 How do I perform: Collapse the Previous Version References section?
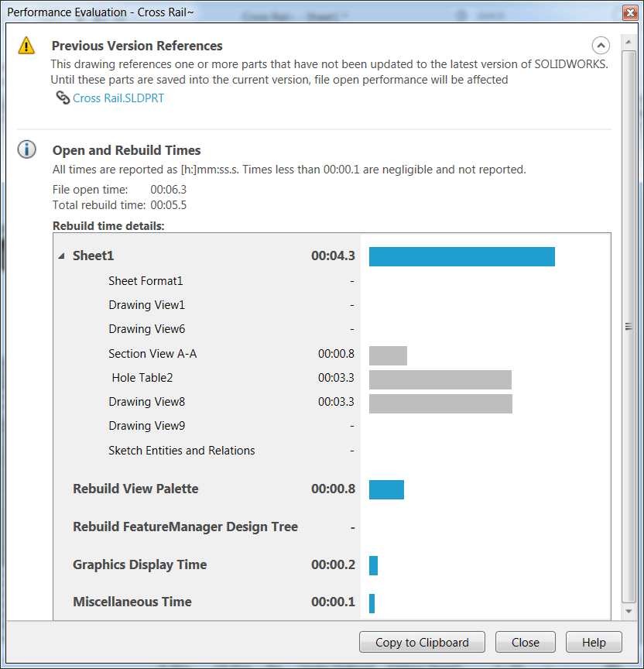coord(600,46)
